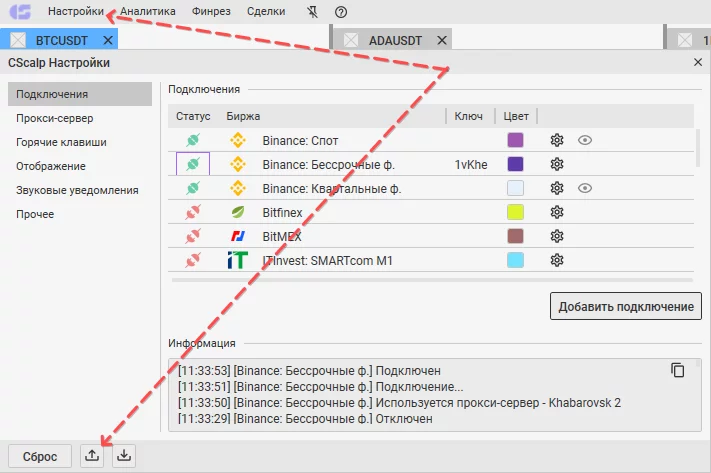Click the Биржа column header
This screenshot has width=711, height=473.
click(x=243, y=116)
